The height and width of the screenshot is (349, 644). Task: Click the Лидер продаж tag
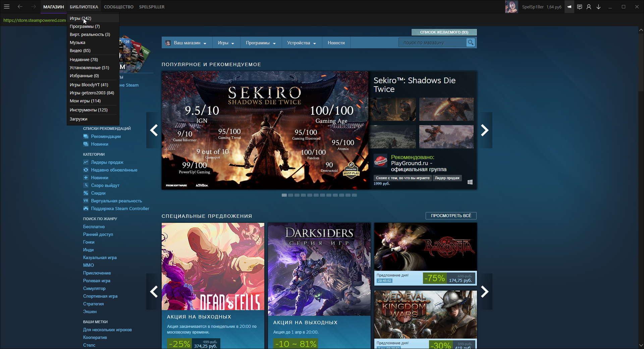click(447, 178)
